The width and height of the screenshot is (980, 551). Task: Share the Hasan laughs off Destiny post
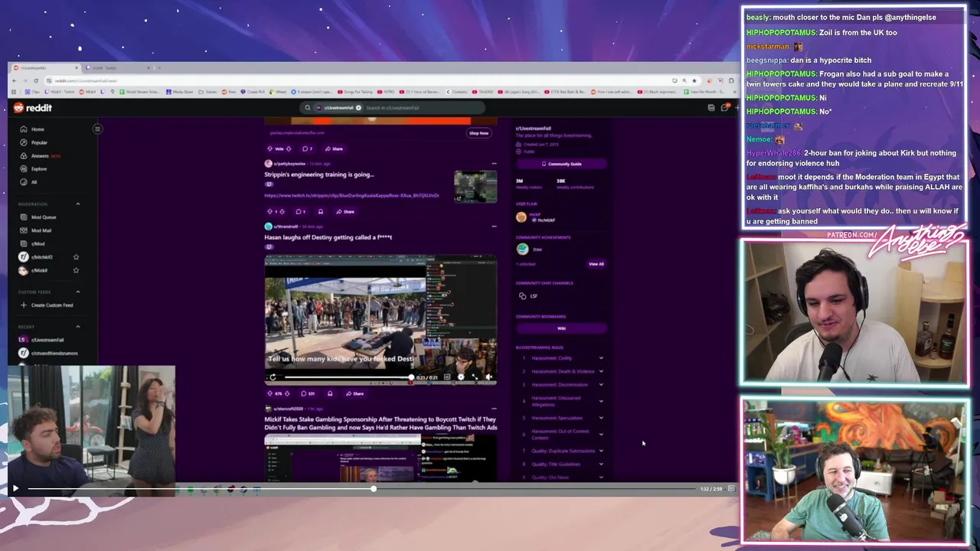point(354,393)
